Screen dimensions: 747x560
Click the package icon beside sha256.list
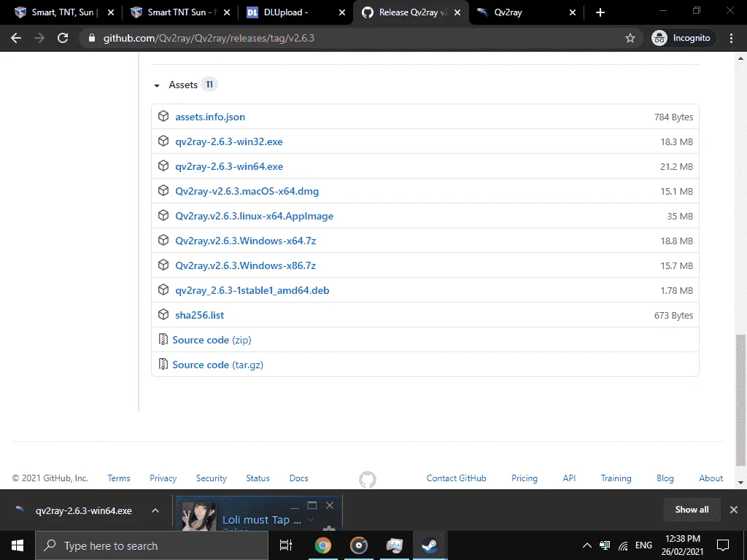point(163,314)
